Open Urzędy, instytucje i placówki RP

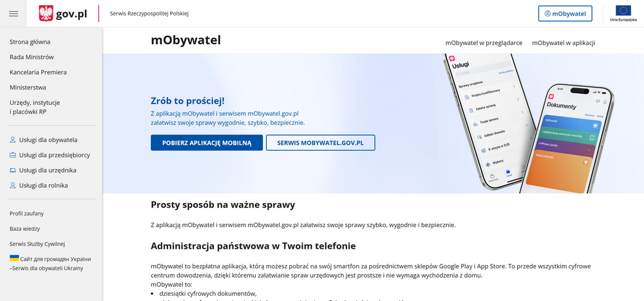pos(35,107)
